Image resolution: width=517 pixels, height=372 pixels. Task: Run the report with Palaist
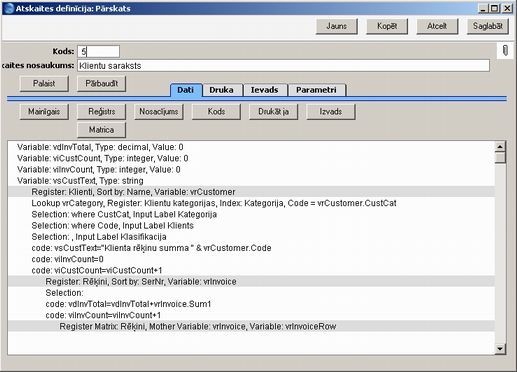44,83
